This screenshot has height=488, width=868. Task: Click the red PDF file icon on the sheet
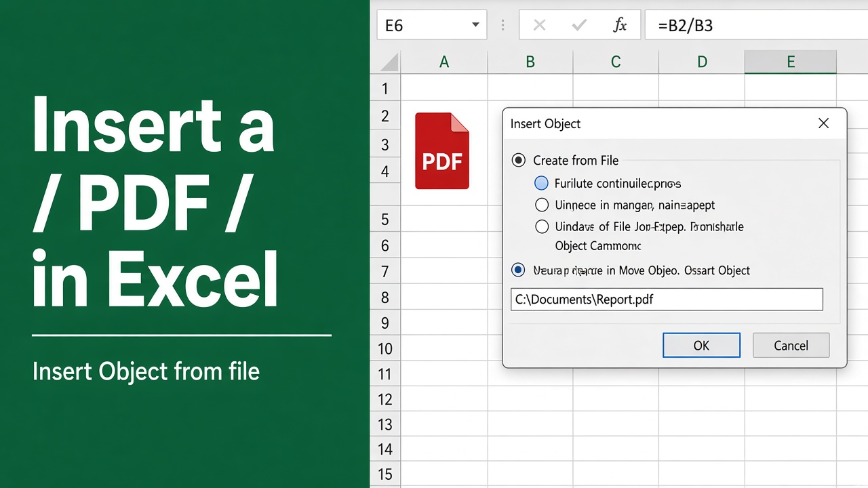[442, 150]
